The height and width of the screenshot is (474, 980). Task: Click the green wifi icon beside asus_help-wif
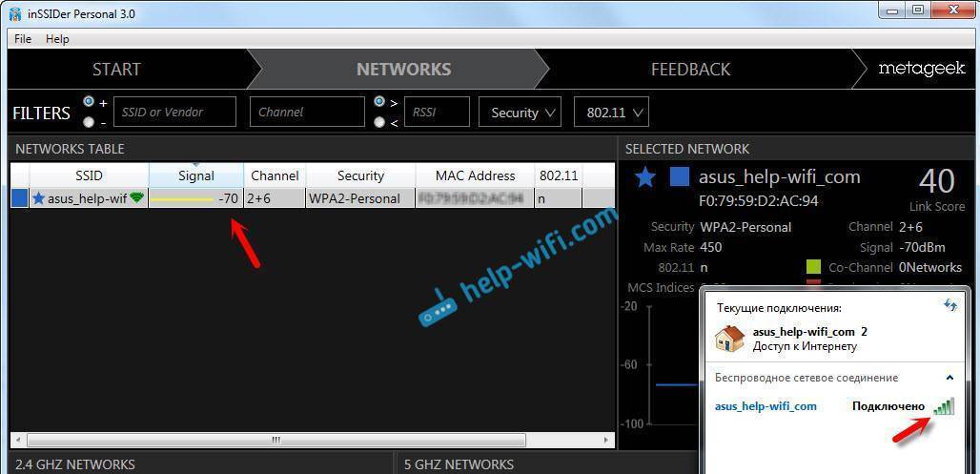click(x=137, y=199)
